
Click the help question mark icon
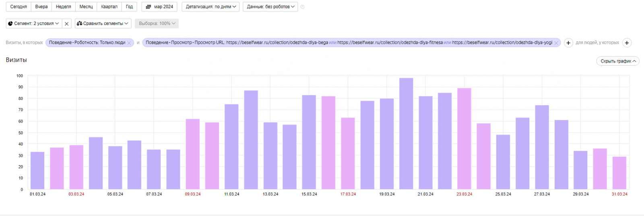303,7
